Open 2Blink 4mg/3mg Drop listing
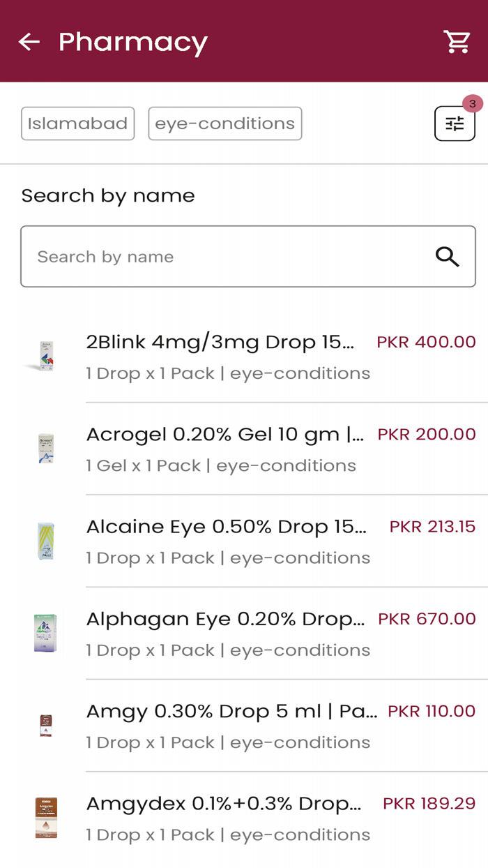 click(220, 342)
